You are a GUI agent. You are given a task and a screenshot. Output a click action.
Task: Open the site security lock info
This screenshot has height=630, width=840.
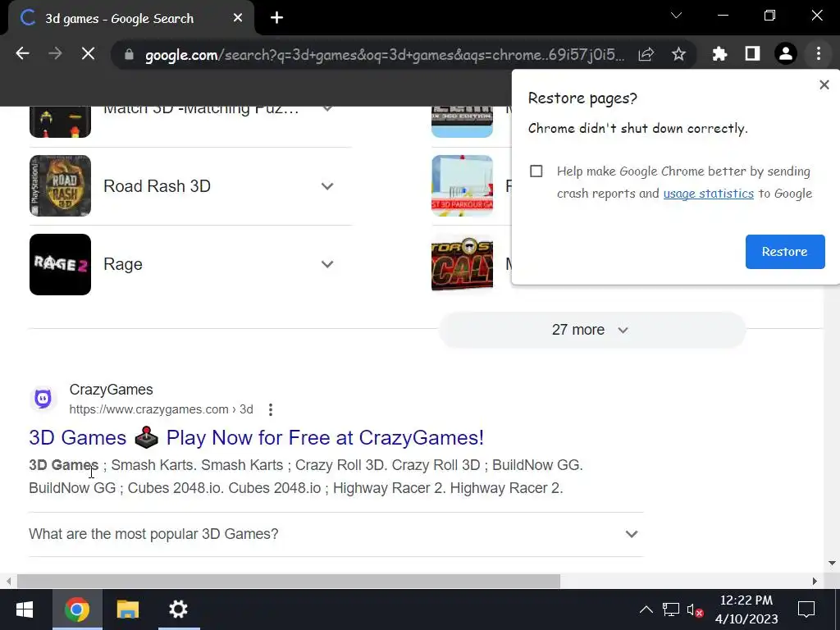(129, 54)
